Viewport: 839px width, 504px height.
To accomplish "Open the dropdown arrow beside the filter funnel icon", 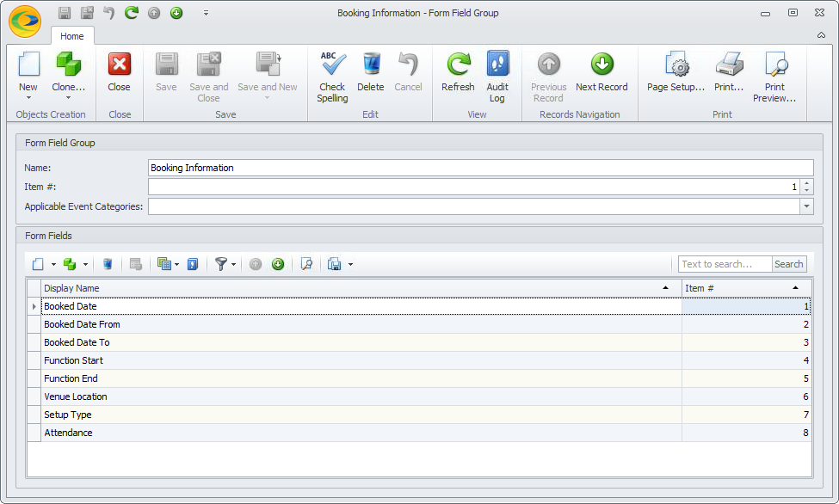I will [233, 264].
